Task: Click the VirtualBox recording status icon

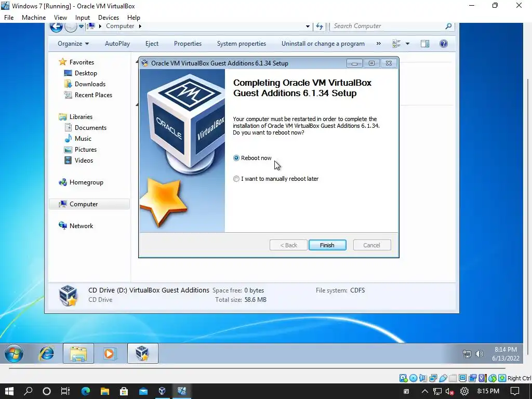Action: [472, 378]
